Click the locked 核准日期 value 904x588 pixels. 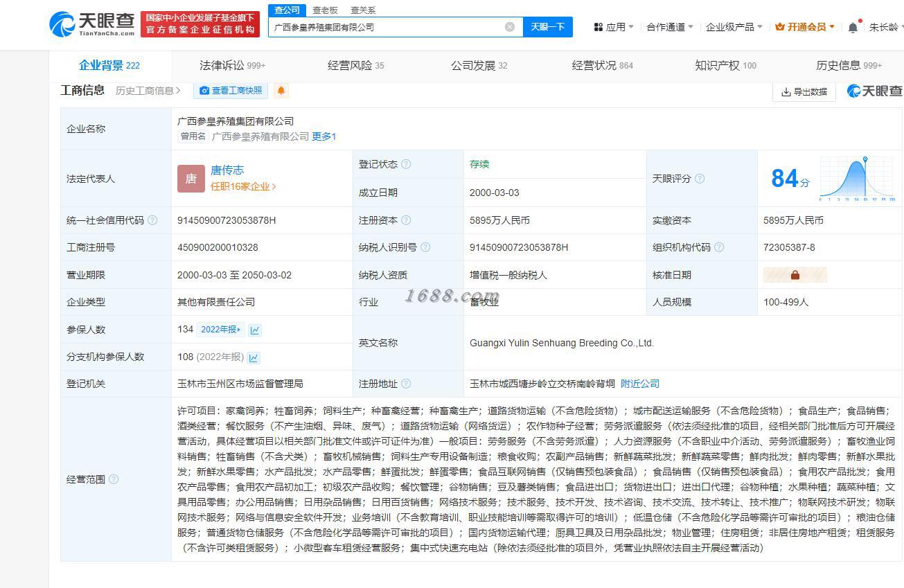coord(795,275)
